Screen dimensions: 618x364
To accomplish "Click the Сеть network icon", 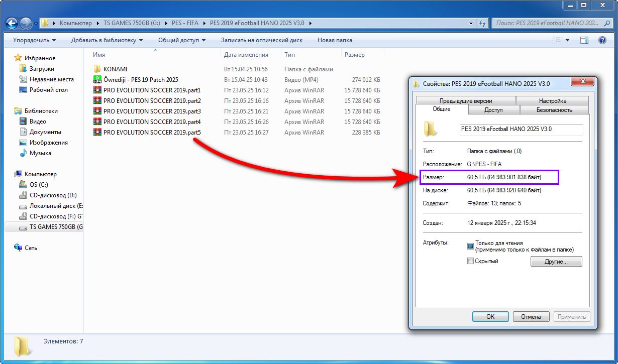I will tap(18, 248).
